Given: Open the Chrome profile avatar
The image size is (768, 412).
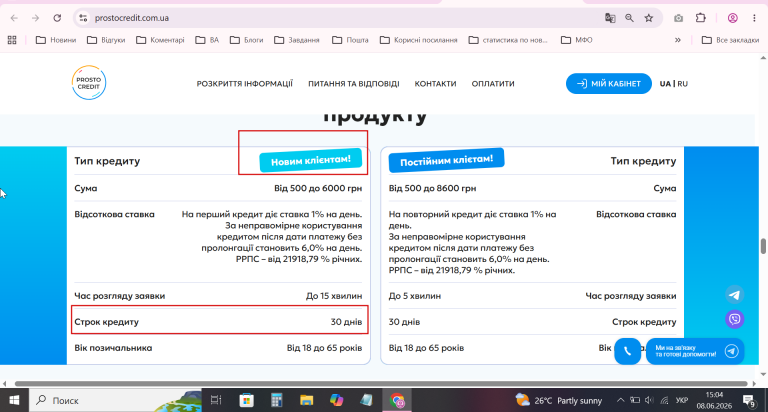Looking at the screenshot, I should [733, 18].
